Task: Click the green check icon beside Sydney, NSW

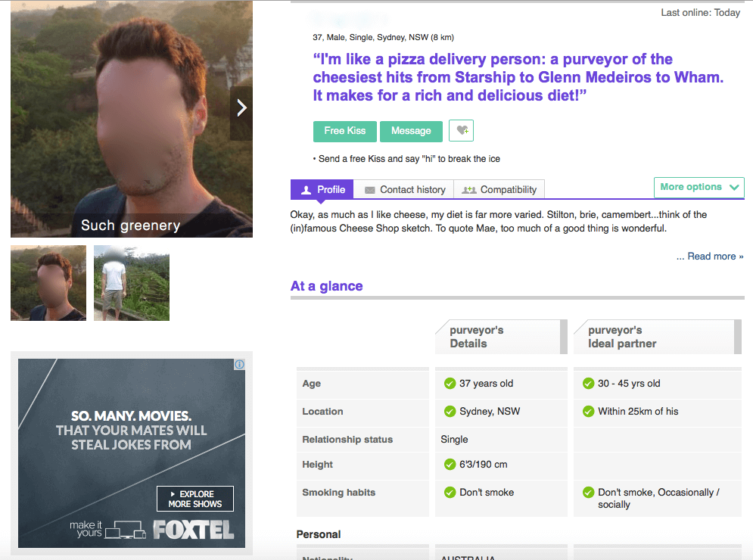Action: click(450, 412)
